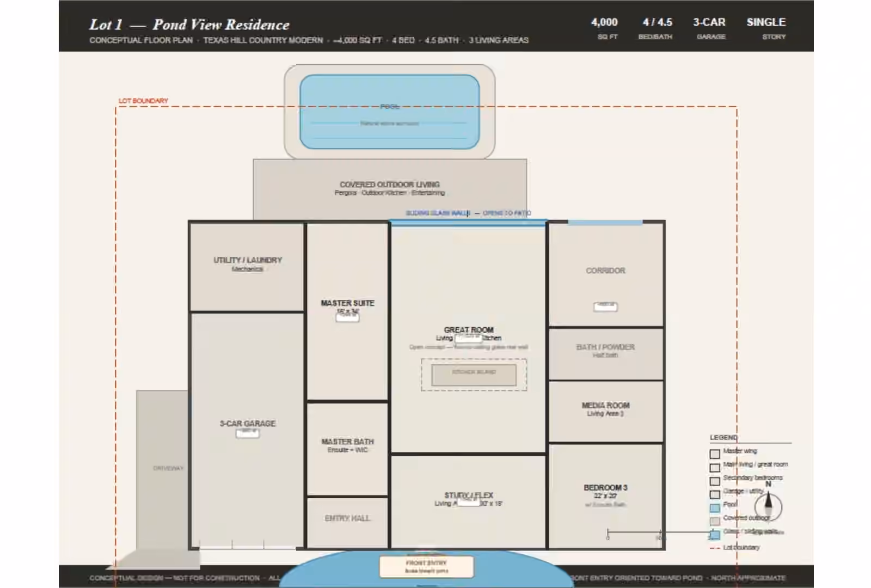871x588 pixels.
Task: Click the red "LOT BOUNDARY" label on the plan
Action: tap(143, 101)
